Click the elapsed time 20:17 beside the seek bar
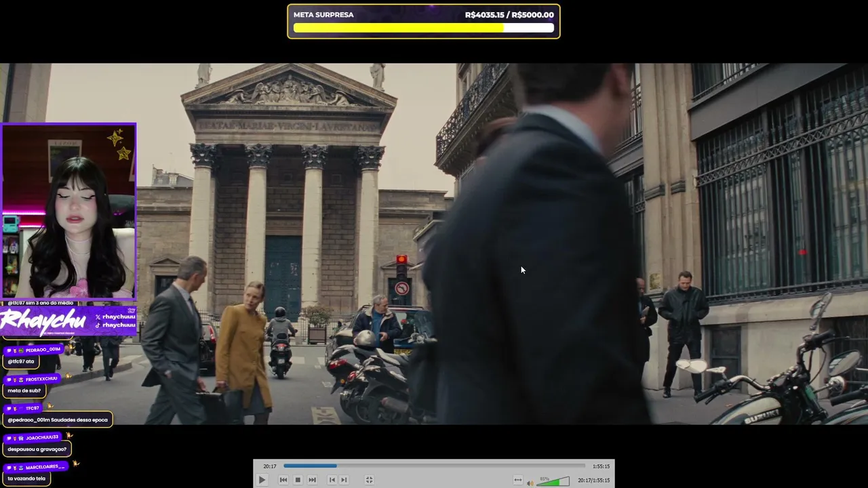 (270, 466)
